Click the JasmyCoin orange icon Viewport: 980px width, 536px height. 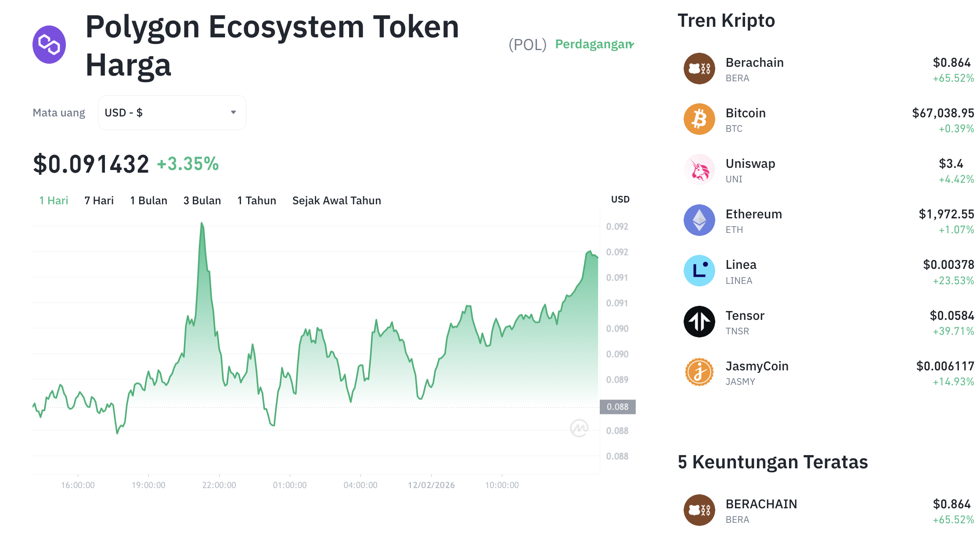(x=699, y=372)
